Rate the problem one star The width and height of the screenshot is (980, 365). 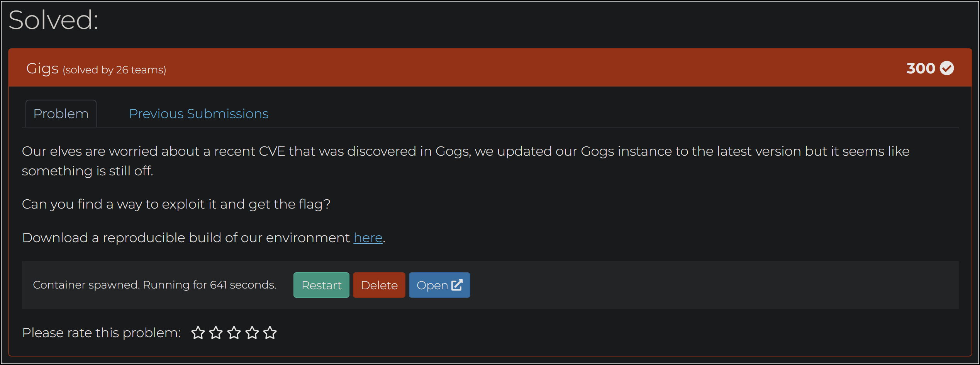point(198,333)
